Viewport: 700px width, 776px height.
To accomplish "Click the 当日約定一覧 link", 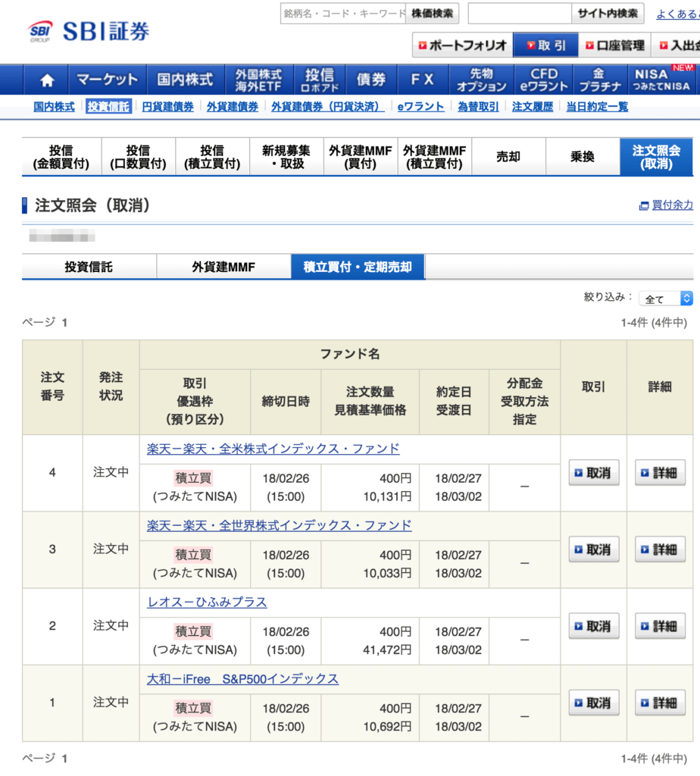I will coord(597,107).
